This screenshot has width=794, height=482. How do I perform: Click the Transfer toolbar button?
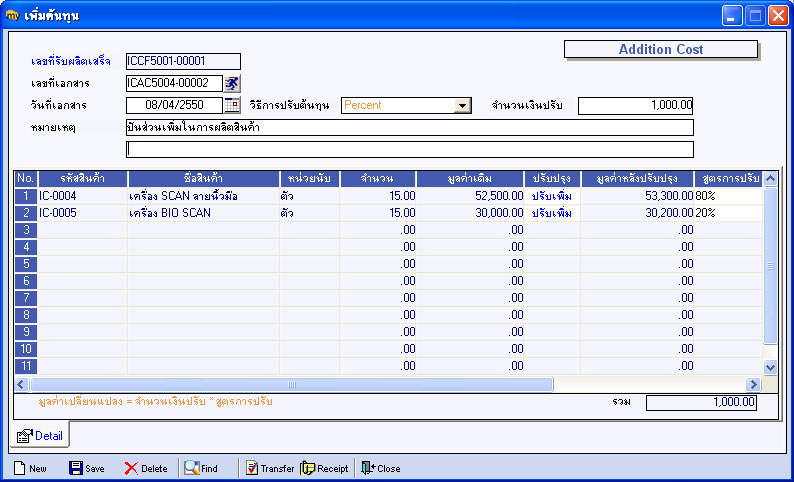pyautogui.click(x=270, y=468)
